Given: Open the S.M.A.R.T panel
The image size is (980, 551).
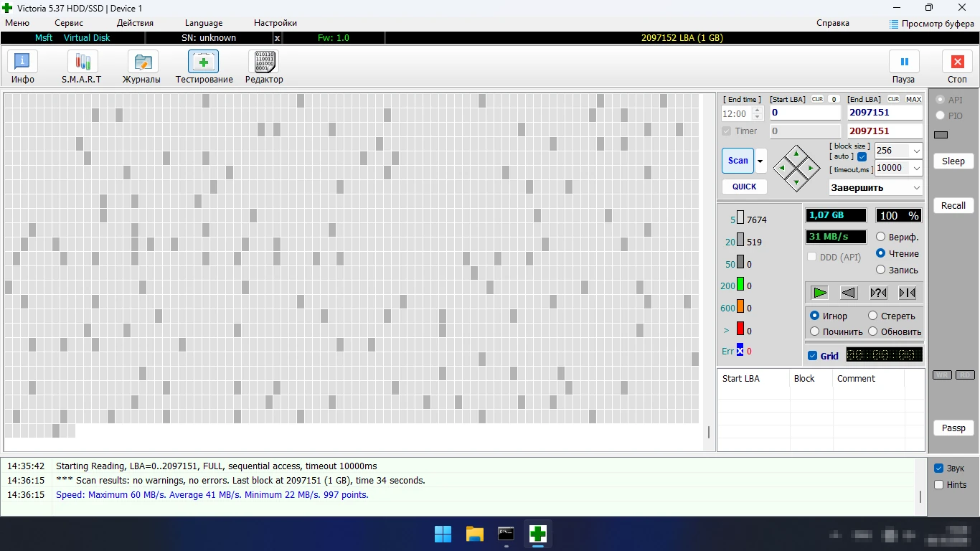Looking at the screenshot, I should click(x=82, y=67).
